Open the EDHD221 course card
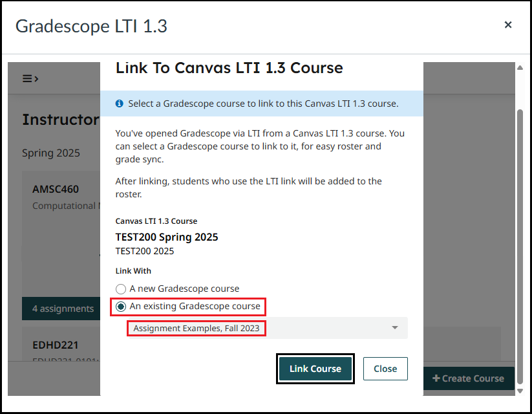The height and width of the screenshot is (414, 532). 61,343
